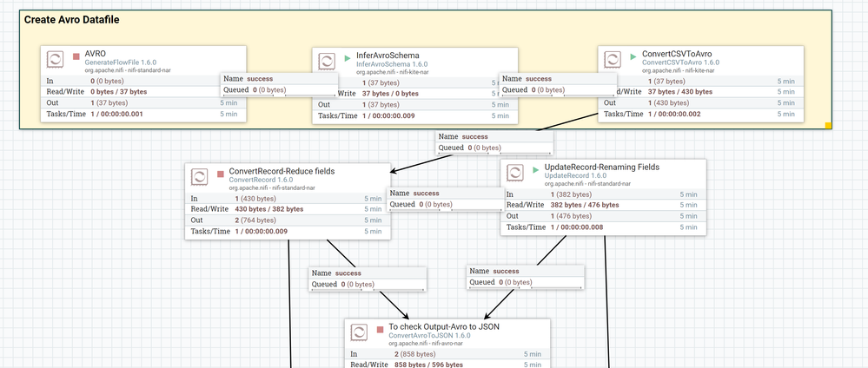Click ConvertRecord Out 2 (764 bytes) row
Screen dimensions: 868x368
pos(288,220)
